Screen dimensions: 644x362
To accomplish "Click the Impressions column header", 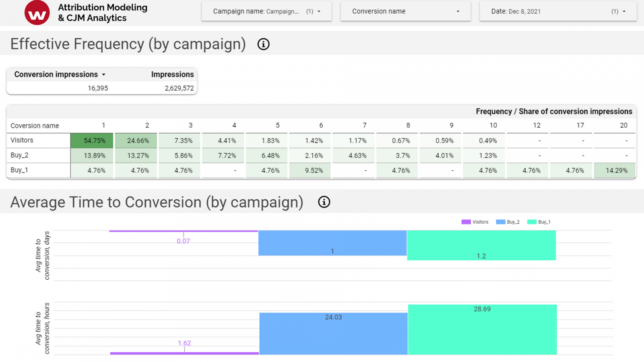I will pyautogui.click(x=172, y=74).
